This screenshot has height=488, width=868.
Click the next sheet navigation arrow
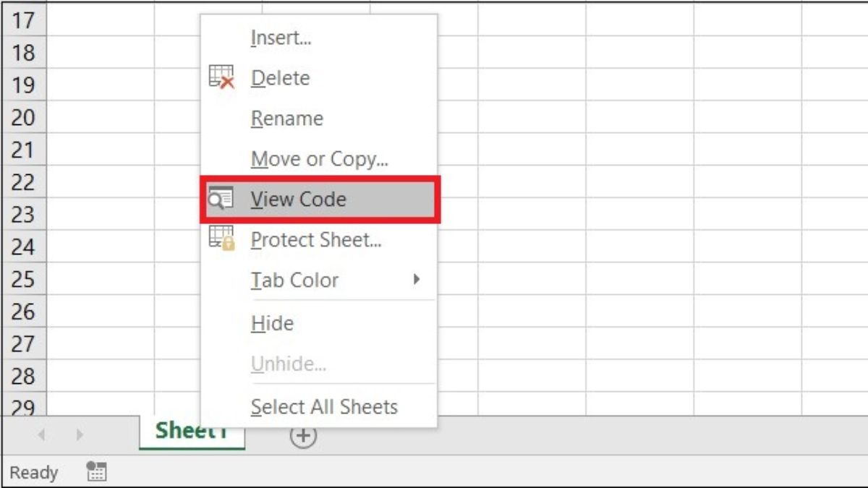pyautogui.click(x=80, y=435)
